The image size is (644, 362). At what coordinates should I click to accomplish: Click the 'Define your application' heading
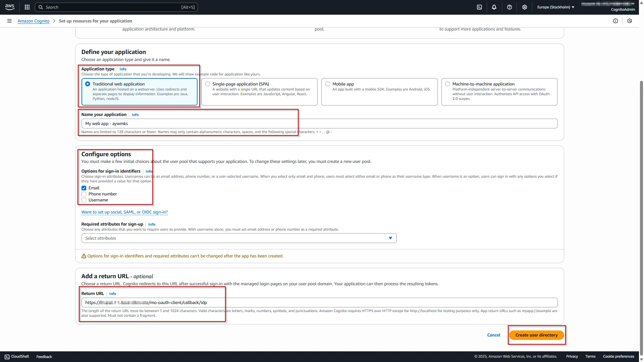(113, 52)
